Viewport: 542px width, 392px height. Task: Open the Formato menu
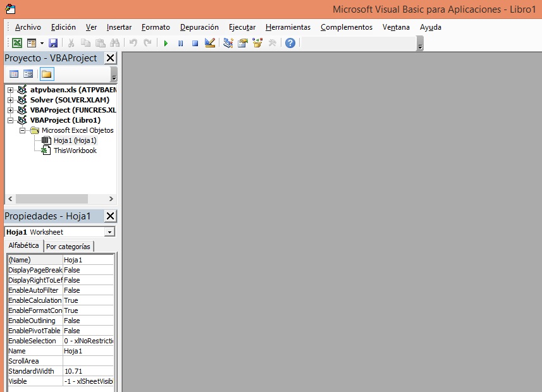coord(156,27)
